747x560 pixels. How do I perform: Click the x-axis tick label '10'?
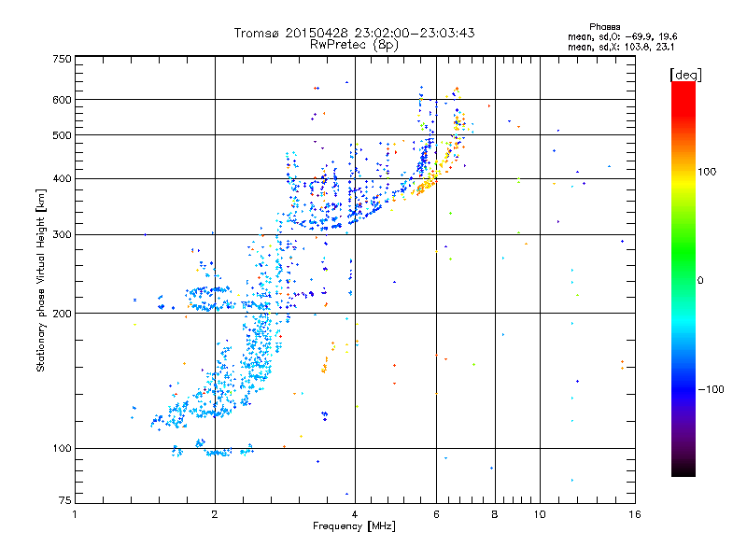(540, 514)
